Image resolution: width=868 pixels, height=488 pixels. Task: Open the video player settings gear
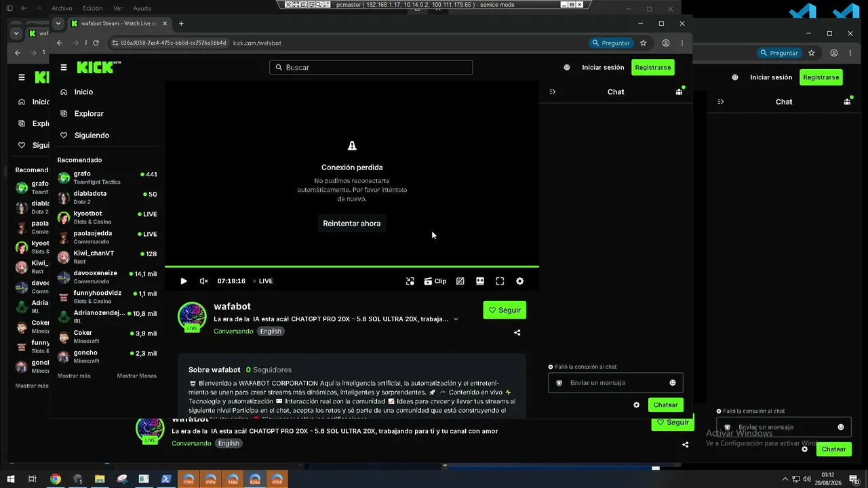520,281
